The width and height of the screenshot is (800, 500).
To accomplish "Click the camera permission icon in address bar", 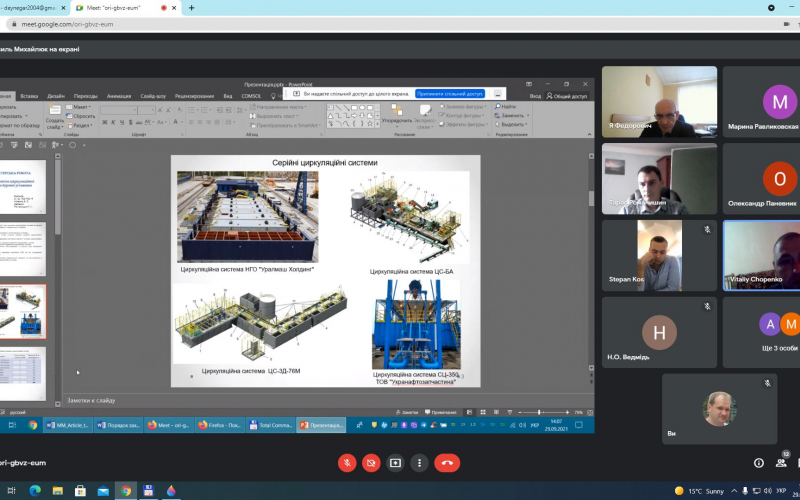I will click(786, 24).
